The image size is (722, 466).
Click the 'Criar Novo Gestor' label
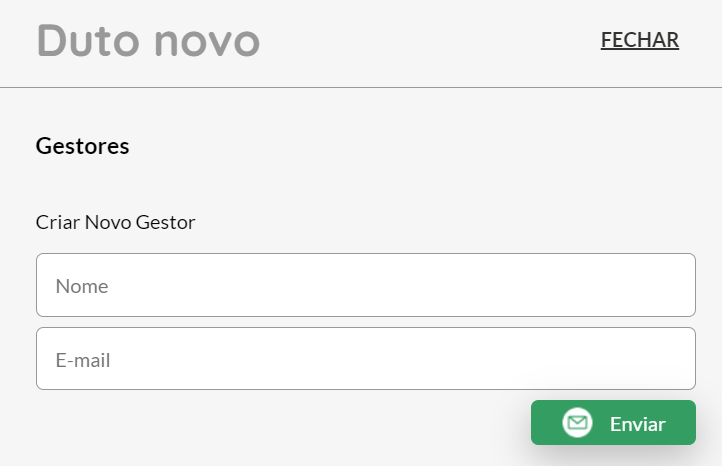pyautogui.click(x=115, y=222)
